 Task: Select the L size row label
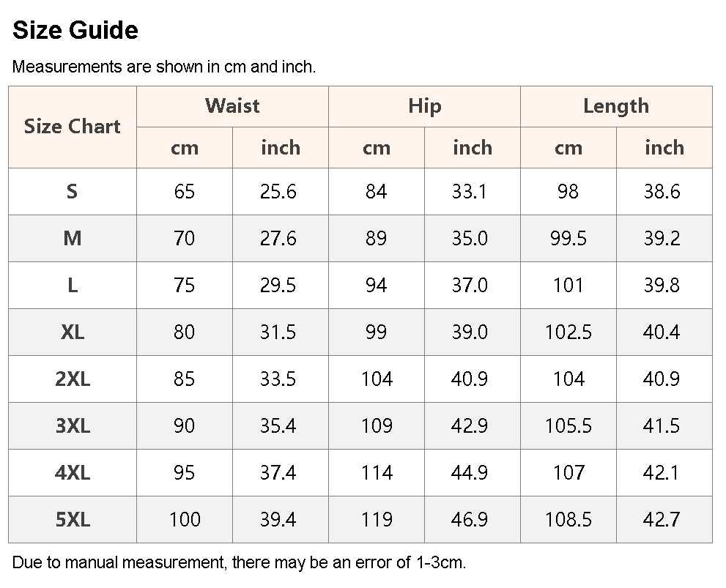pyautogui.click(x=73, y=286)
